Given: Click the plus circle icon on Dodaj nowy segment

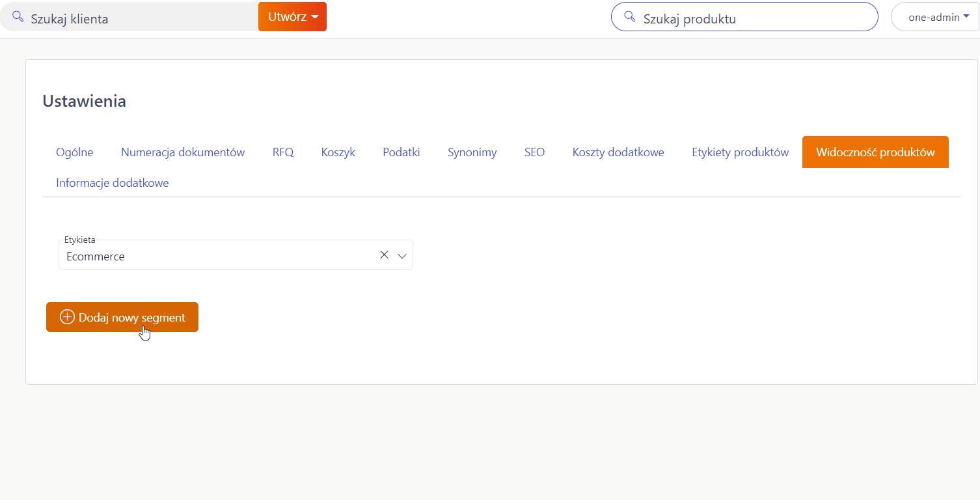Looking at the screenshot, I should click(67, 317).
